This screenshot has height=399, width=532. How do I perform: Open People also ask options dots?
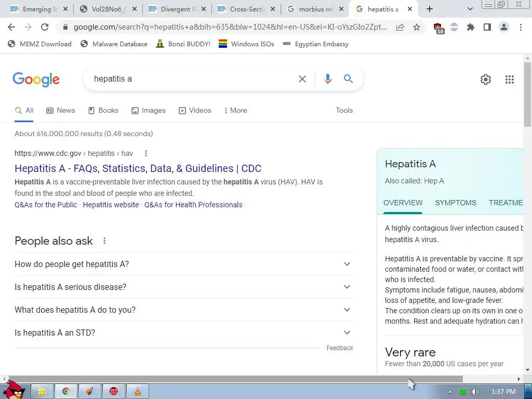104,241
